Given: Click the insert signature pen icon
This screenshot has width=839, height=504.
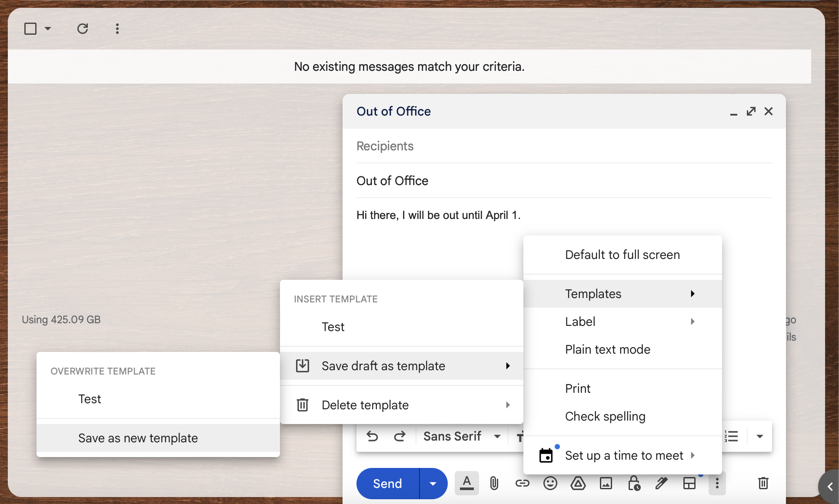Looking at the screenshot, I should 661,483.
